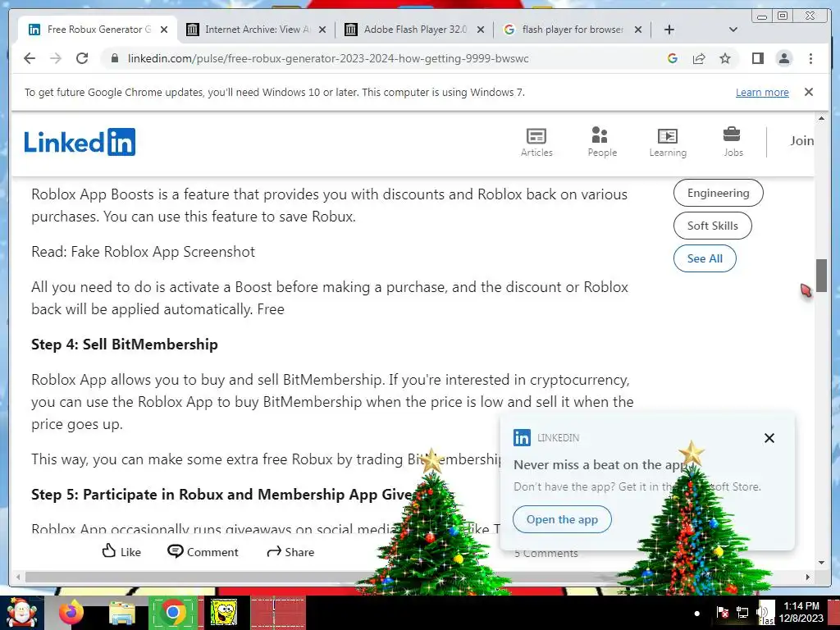This screenshot has width=840, height=630.
Task: Click the Chrome taskbar icon
Action: pyautogui.click(x=172, y=612)
